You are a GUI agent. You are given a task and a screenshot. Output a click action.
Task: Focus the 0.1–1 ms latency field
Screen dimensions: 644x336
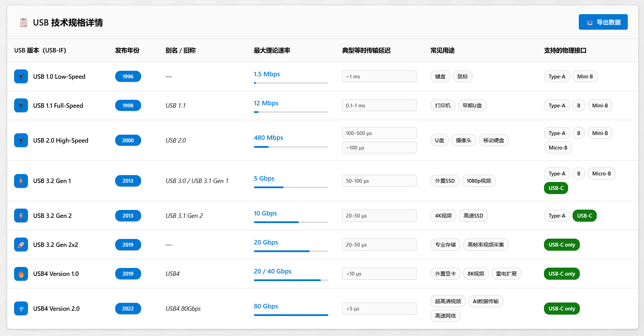click(x=379, y=105)
